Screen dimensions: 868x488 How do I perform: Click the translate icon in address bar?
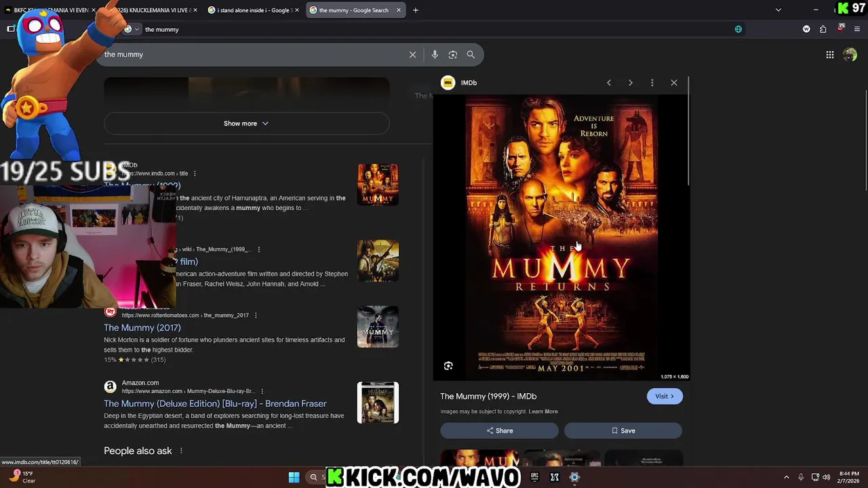738,29
